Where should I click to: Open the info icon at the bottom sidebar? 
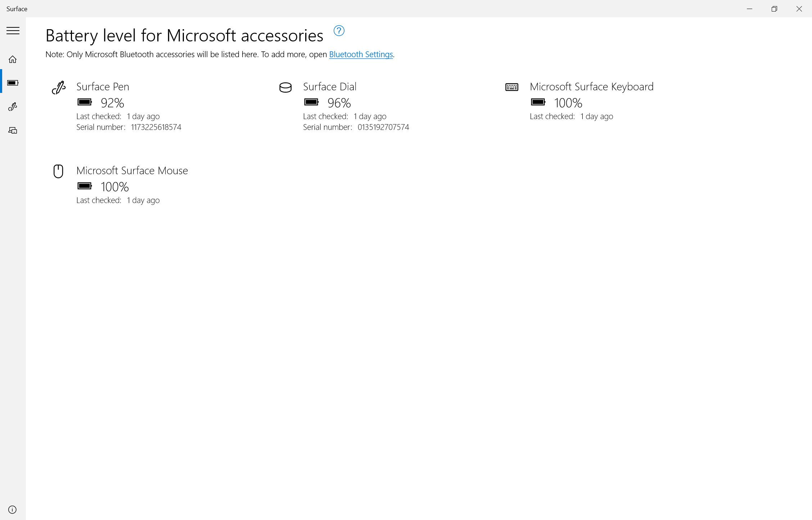click(13, 510)
